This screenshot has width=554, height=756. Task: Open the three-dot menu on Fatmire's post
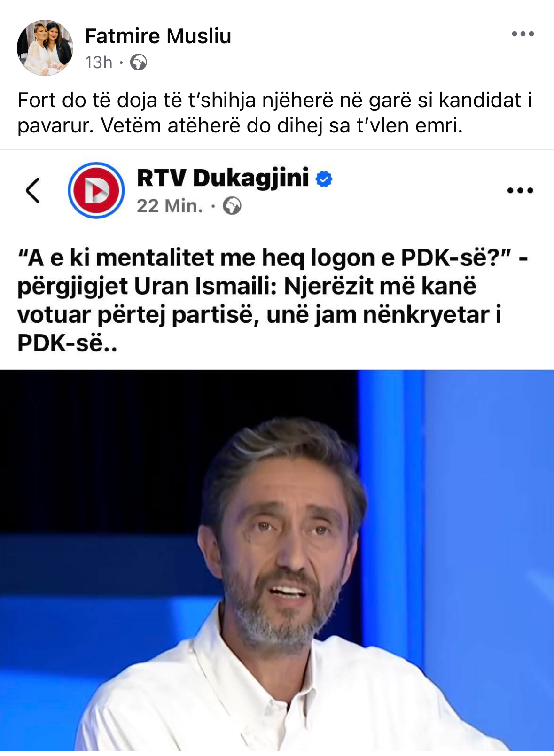pyautogui.click(x=523, y=34)
